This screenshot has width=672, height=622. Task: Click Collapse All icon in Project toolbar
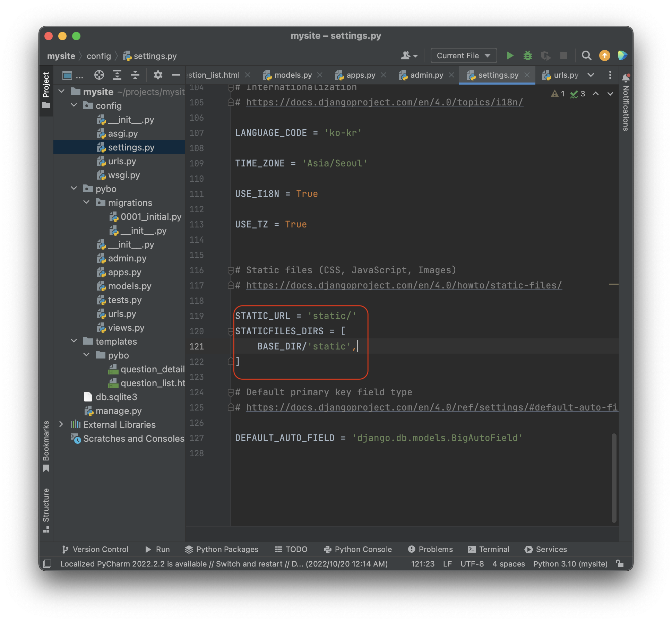coord(135,75)
